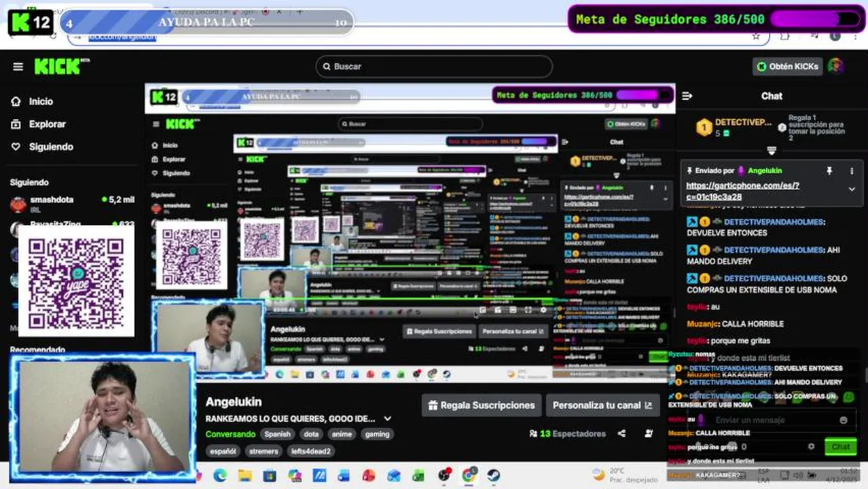Open Microsoft Edge from the taskbar
868x489 pixels.
tap(220, 475)
